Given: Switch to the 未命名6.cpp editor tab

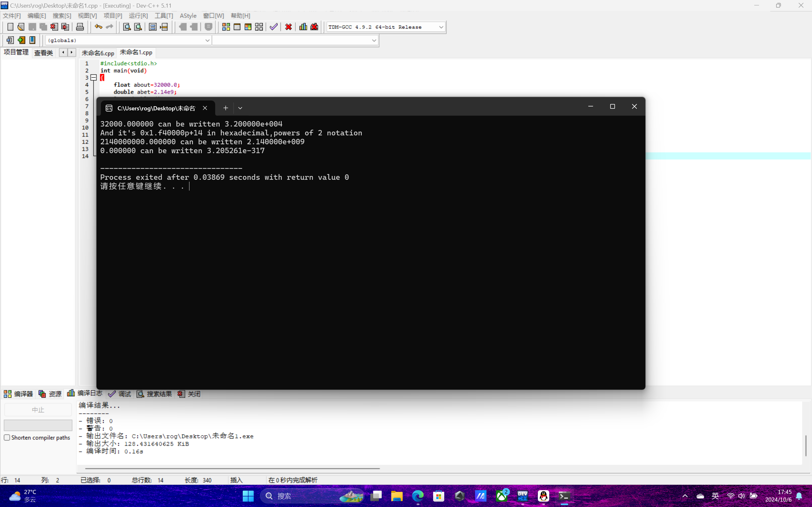Looking at the screenshot, I should 98,53.
